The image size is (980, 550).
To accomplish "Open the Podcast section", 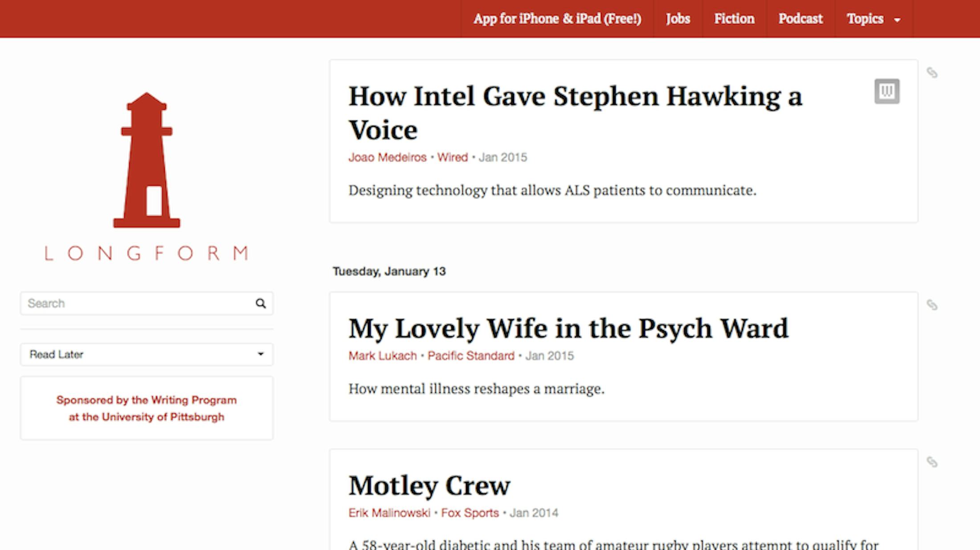I will pyautogui.click(x=800, y=19).
